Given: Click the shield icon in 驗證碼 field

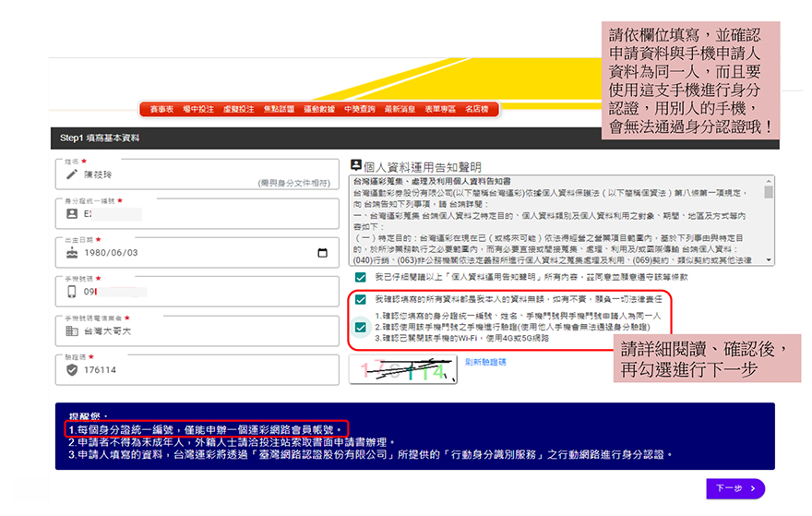Looking at the screenshot, I should pos(72,369).
